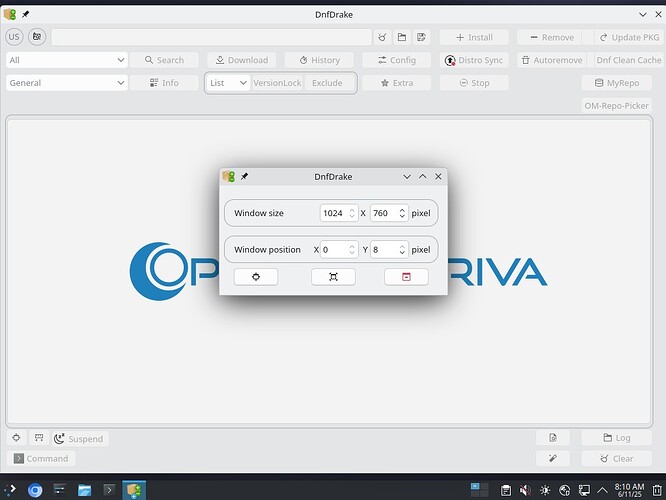Screen dimensions: 666x500
Task: Click the red window icon button in dialog
Action: 406,277
